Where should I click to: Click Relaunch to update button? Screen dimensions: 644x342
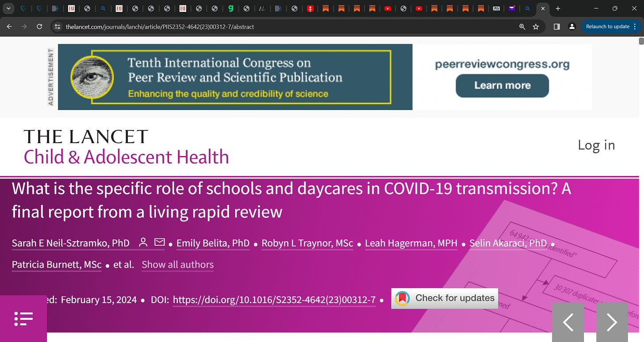click(x=608, y=27)
